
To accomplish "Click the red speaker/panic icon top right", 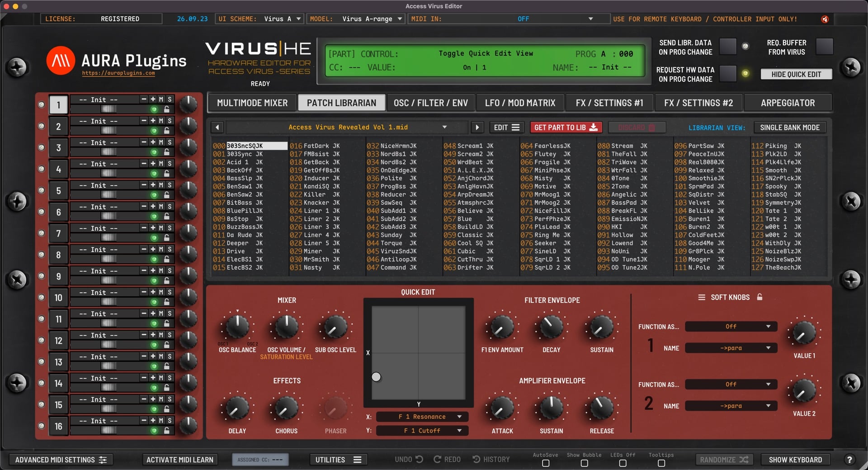I will click(x=825, y=19).
